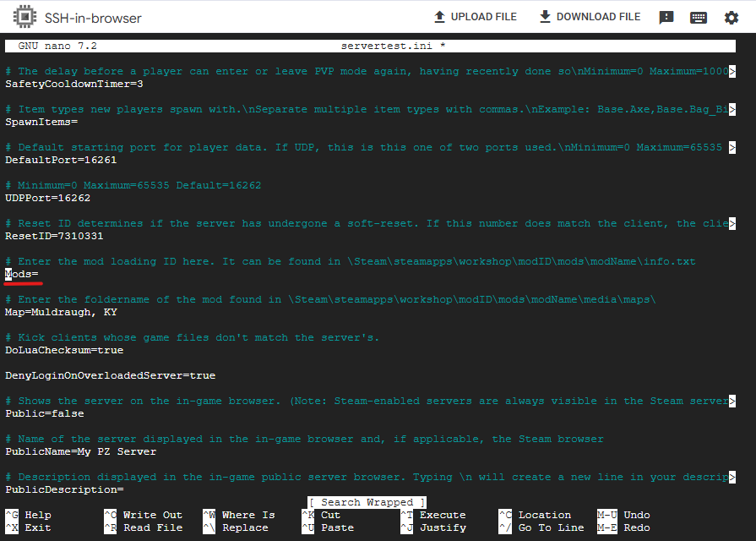Click the Name of the server displayed comment
Screen dimensions: 756x541
point(304,440)
